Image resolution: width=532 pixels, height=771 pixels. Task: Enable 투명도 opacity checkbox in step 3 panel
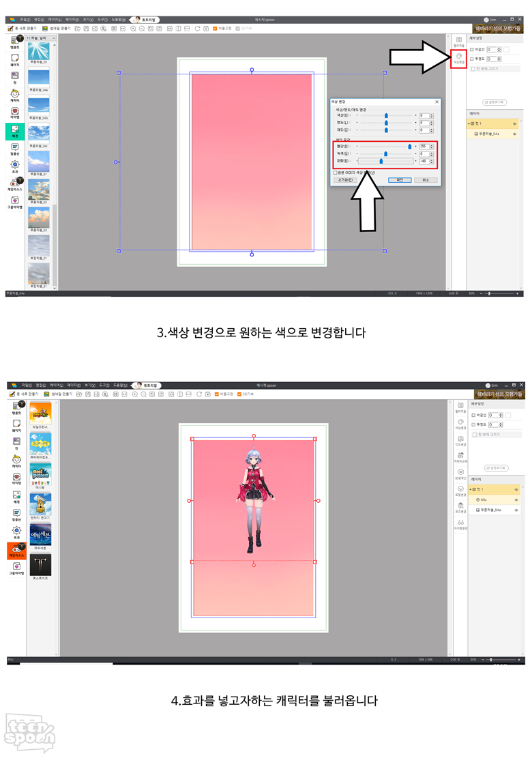click(x=472, y=59)
